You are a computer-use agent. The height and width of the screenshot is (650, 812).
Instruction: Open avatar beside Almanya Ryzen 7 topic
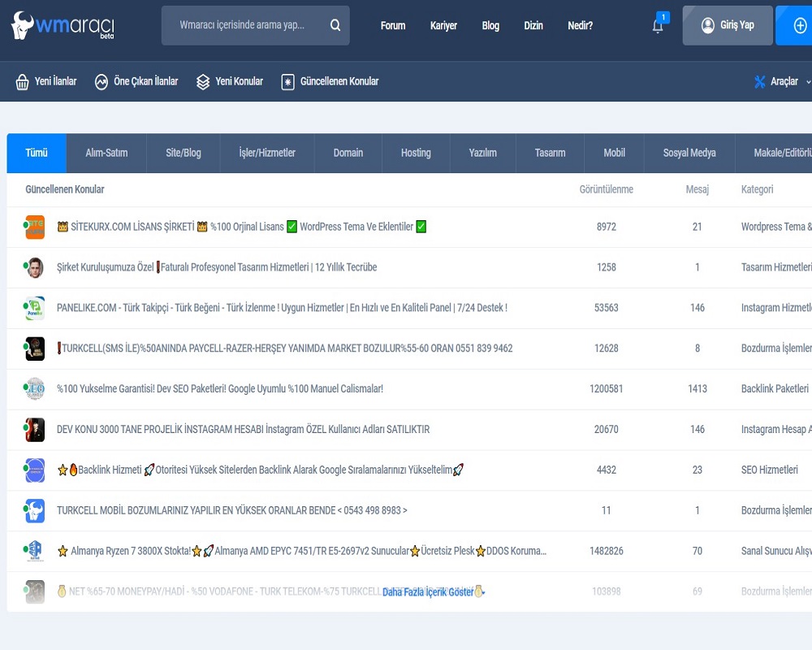(35, 551)
